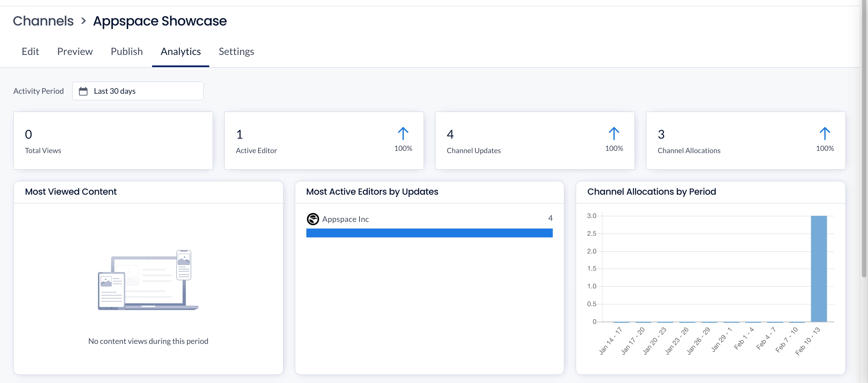Image resolution: width=868 pixels, height=383 pixels.
Task: Click the up arrow on Active Editor card
Action: 403,134
